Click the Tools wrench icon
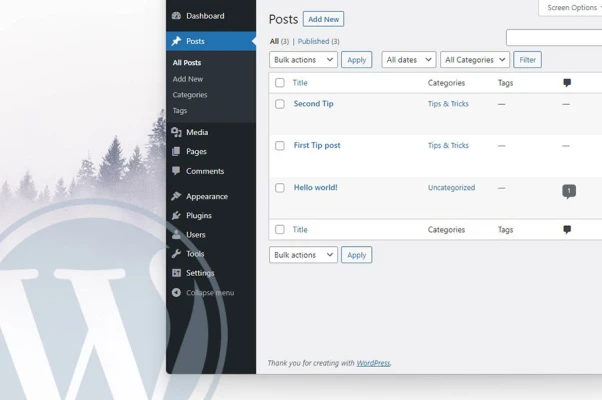This screenshot has width=602, height=400. (176, 254)
